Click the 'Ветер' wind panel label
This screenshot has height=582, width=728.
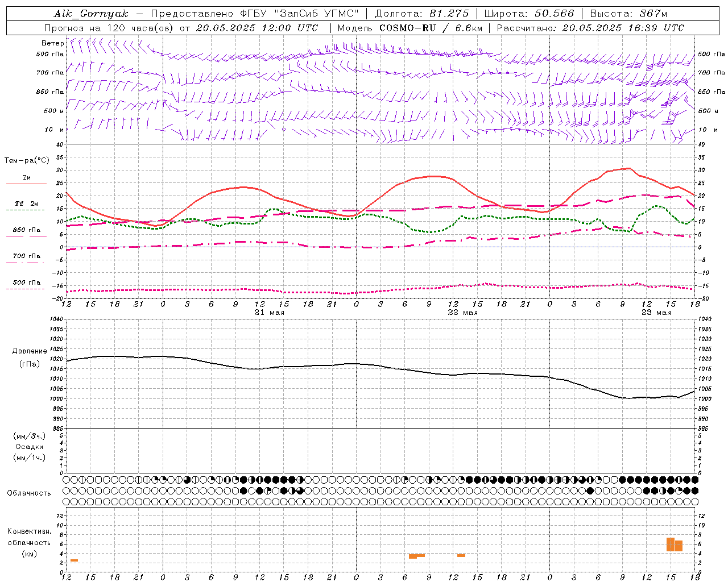click(52, 43)
